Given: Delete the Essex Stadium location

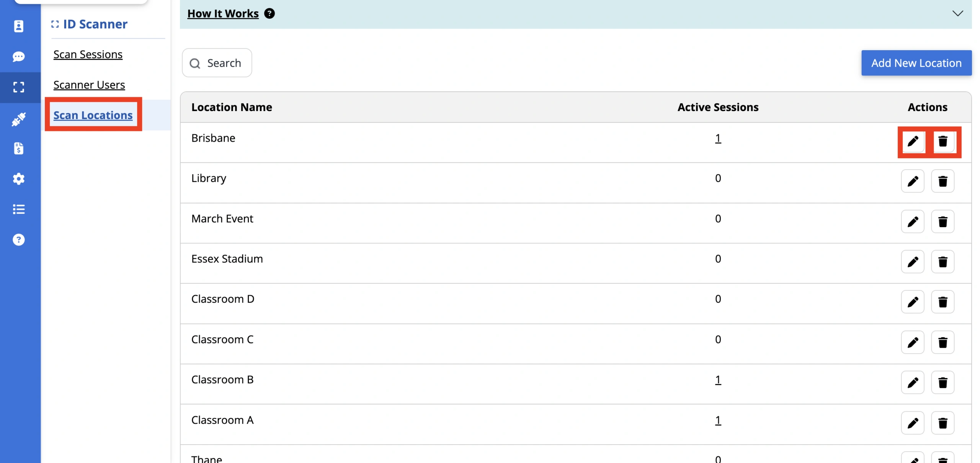Looking at the screenshot, I should tap(942, 262).
